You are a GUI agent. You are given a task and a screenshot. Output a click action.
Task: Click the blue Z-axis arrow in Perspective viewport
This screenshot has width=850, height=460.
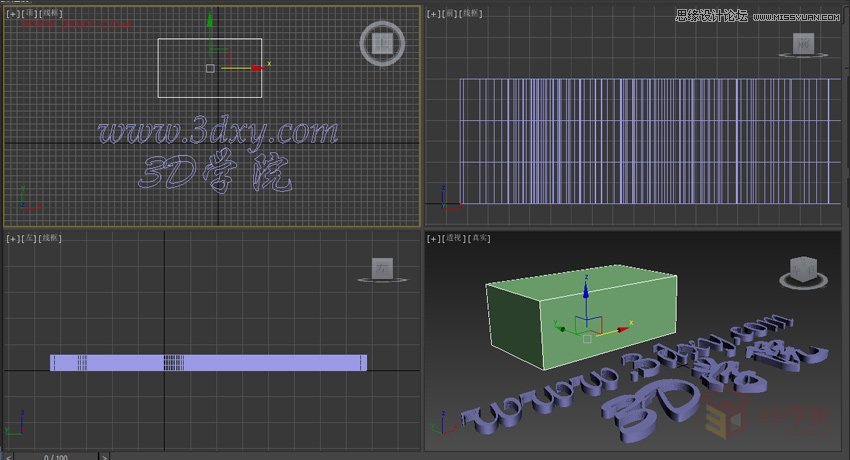(x=586, y=290)
